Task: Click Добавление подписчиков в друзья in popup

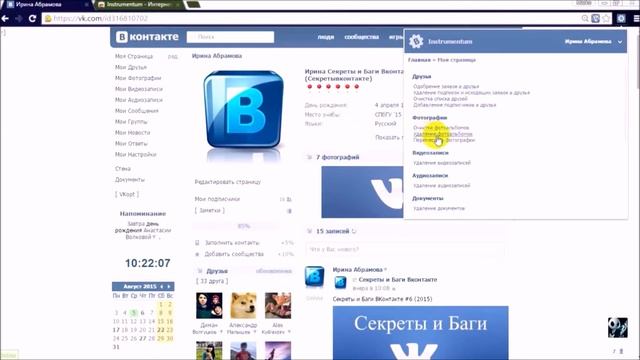Action: [455, 105]
